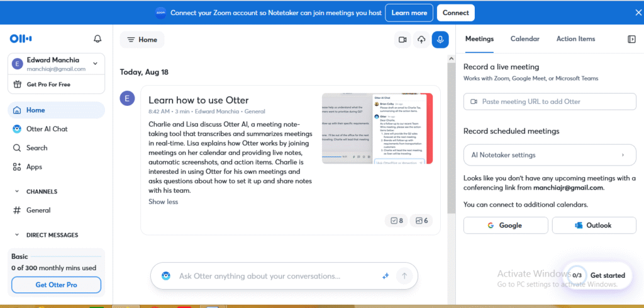Click the action items count icon showing 8
Viewport: 644px width, 308px height.
397,220
